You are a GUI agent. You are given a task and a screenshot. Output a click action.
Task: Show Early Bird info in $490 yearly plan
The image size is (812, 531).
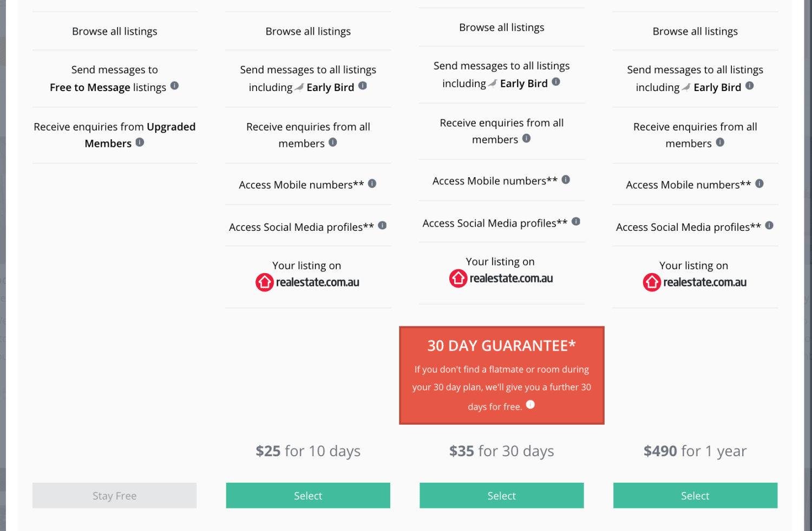pyautogui.click(x=750, y=86)
